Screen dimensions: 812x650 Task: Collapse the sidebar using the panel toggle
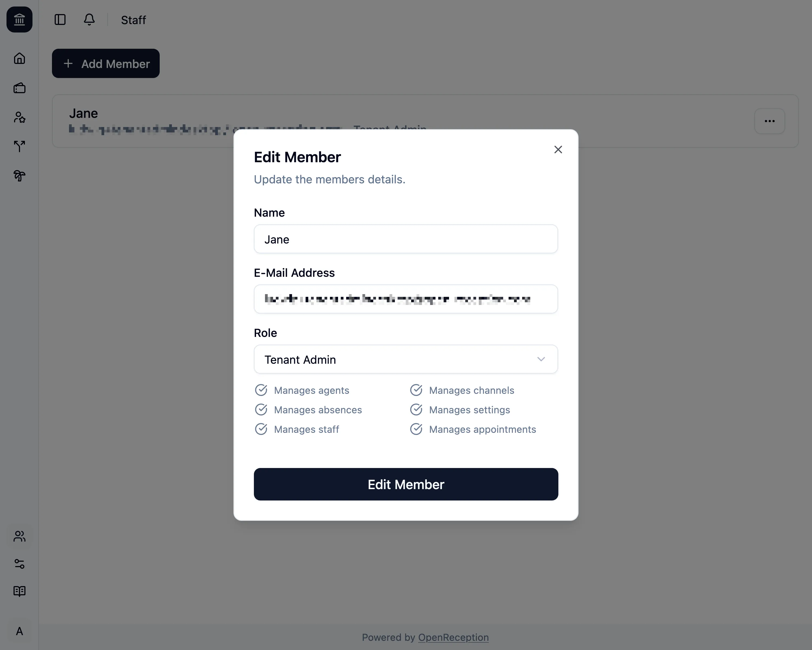tap(60, 19)
